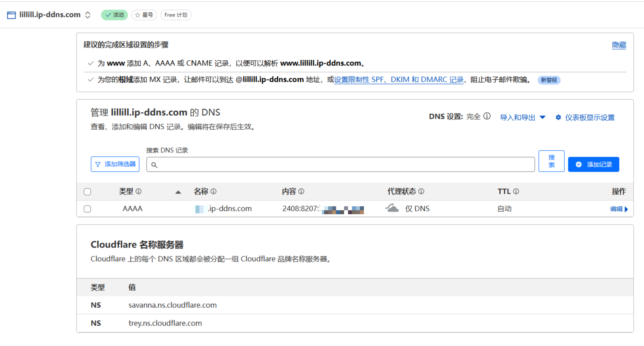Click the Free 计划 badge
The height and width of the screenshot is (346, 644).
click(176, 15)
